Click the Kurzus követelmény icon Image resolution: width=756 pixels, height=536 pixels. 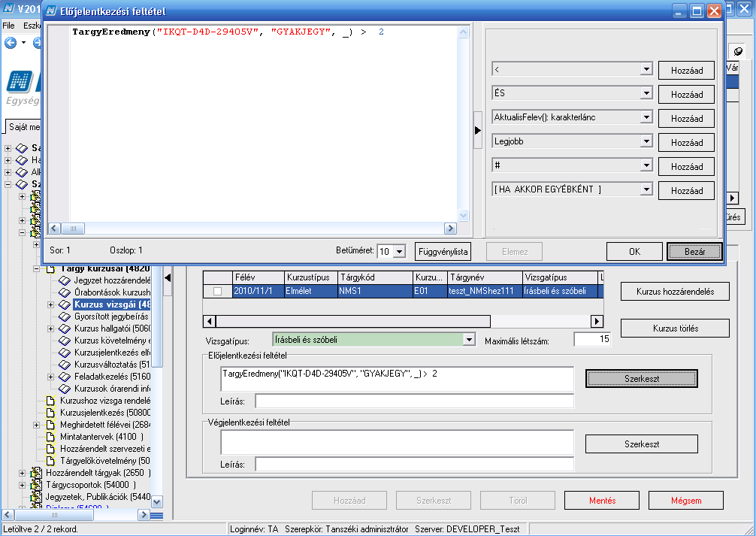point(65,341)
